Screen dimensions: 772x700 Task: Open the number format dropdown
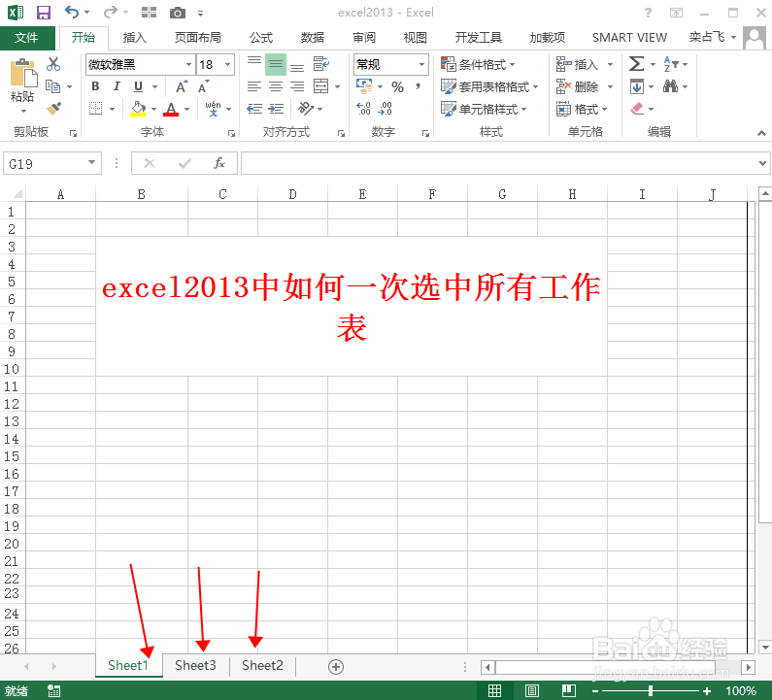[x=422, y=64]
